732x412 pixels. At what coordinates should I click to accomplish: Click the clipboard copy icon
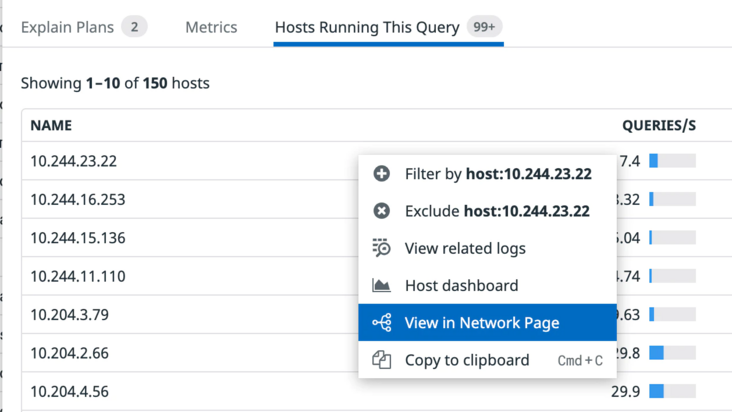[381, 360]
